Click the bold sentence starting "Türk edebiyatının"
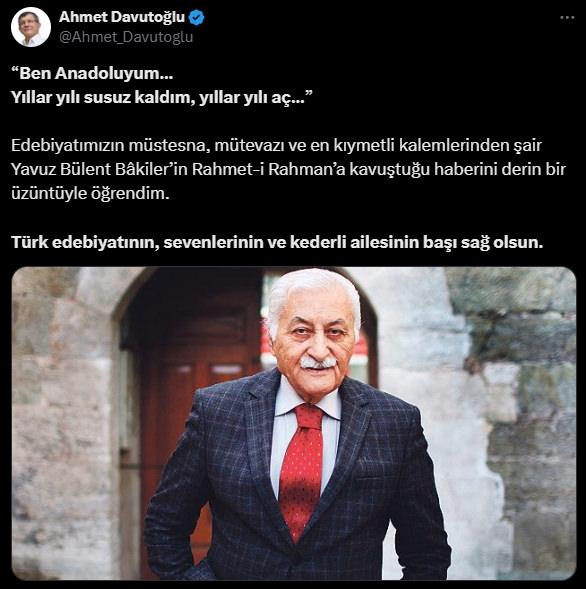 pos(277,242)
